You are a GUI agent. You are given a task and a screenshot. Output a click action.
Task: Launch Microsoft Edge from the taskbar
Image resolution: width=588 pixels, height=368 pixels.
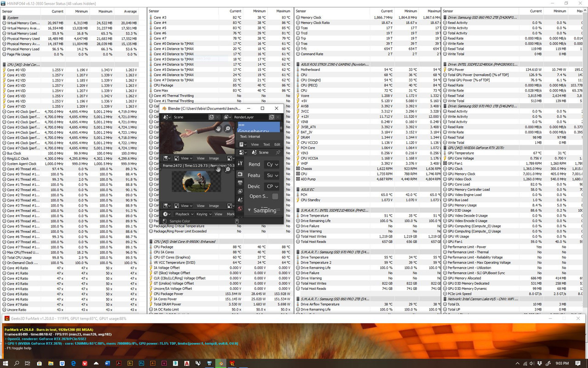coord(73,363)
